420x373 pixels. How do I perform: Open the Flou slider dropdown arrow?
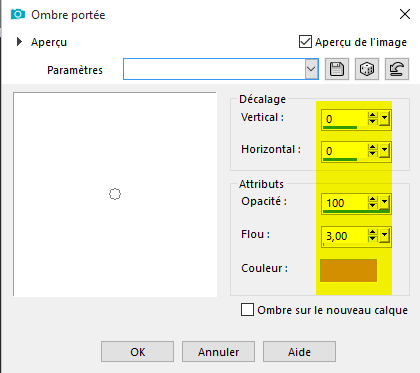click(384, 235)
